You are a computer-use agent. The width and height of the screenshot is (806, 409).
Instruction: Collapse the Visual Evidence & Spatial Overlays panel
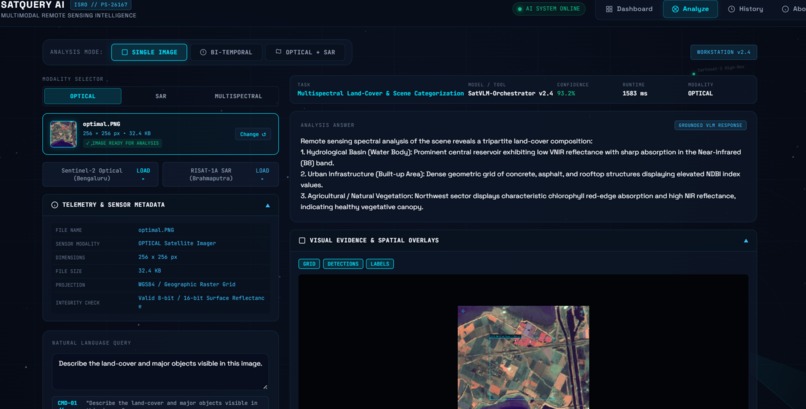pos(746,240)
